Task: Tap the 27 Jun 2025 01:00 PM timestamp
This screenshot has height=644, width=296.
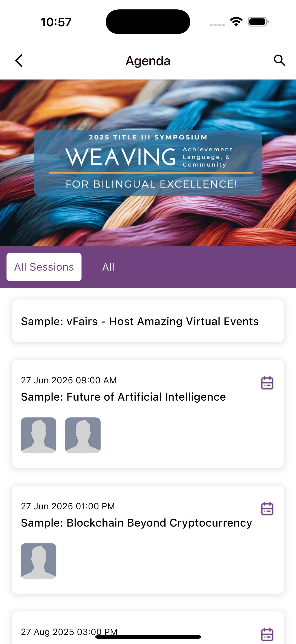Action: pos(68,506)
